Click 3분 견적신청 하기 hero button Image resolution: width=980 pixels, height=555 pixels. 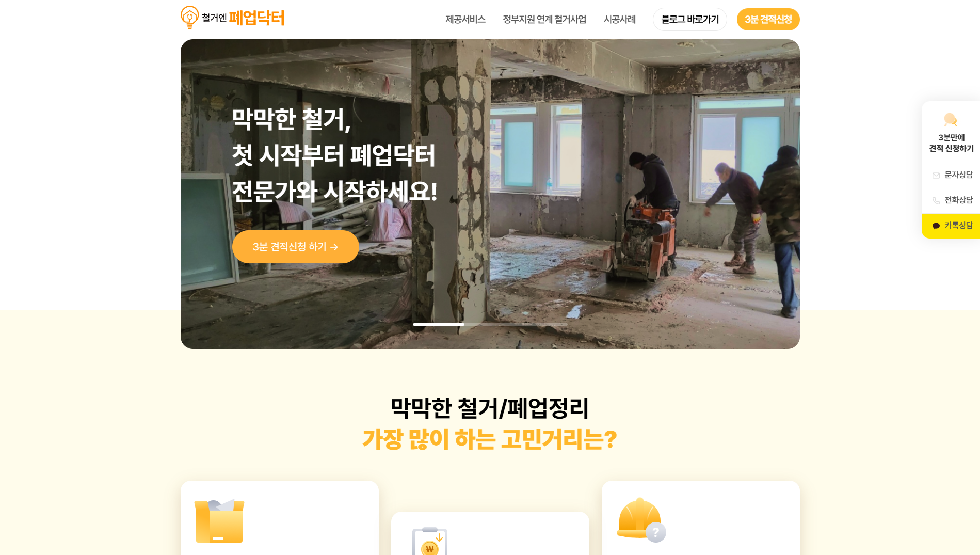[x=296, y=247]
